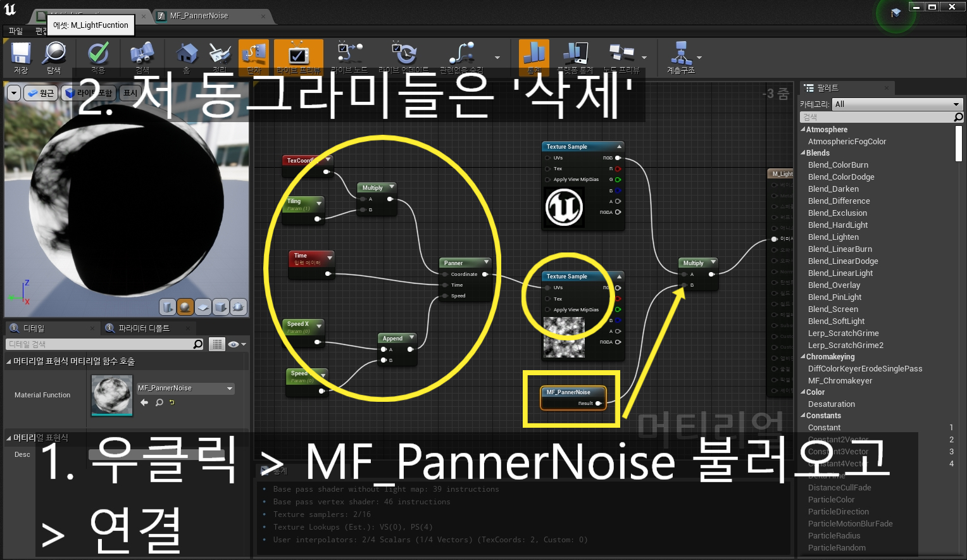Image resolution: width=967 pixels, height=560 pixels.
Task: Collapse the lower Texture Sample node preview arrow
Action: pyautogui.click(x=619, y=277)
